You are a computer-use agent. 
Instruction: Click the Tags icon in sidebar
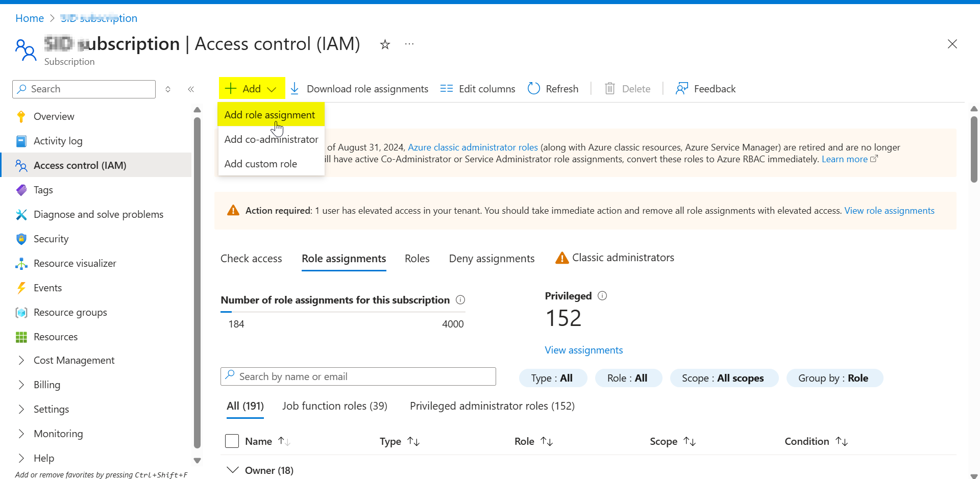pos(21,190)
